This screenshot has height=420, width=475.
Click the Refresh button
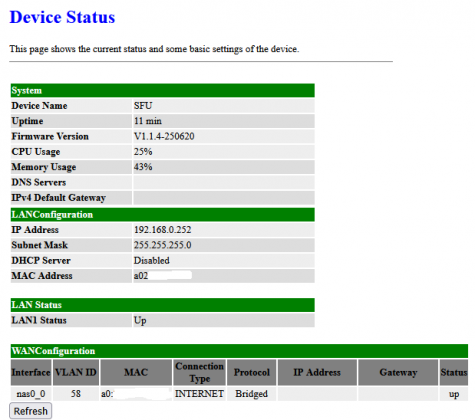[31, 411]
